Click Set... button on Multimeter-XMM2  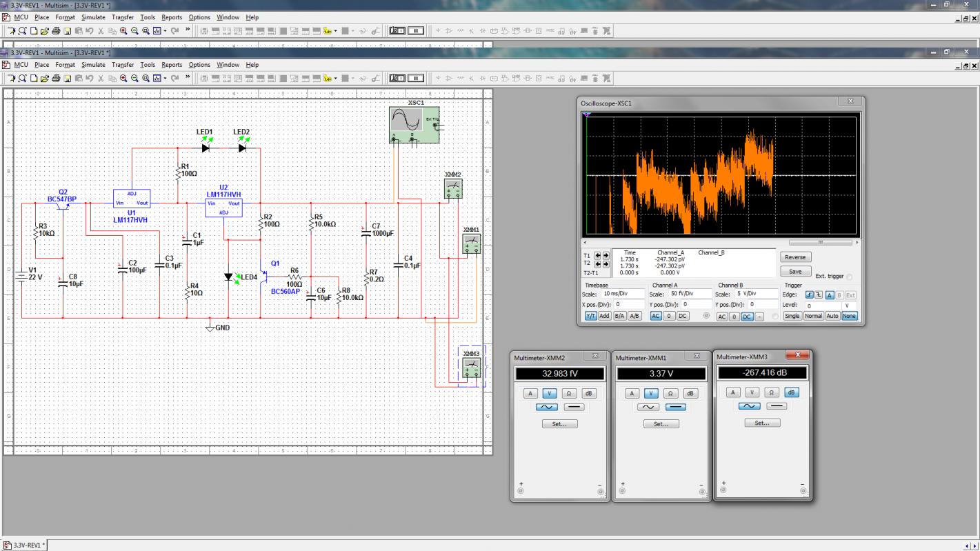559,424
